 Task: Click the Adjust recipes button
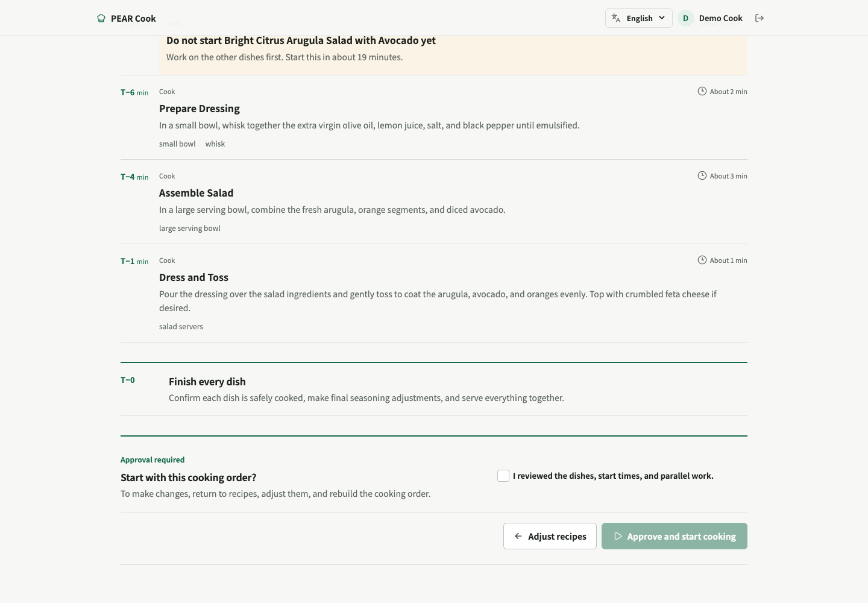click(550, 536)
